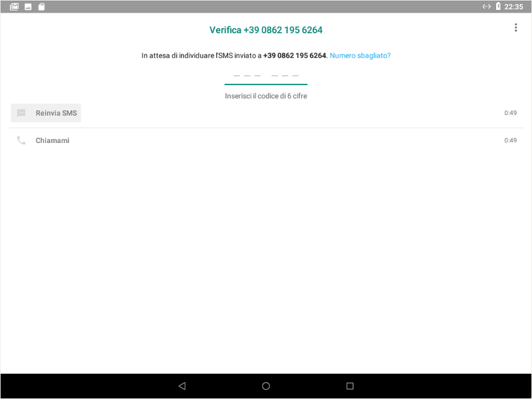This screenshot has height=399, width=532.
Task: Open recent apps with the square button
Action: coord(350,386)
